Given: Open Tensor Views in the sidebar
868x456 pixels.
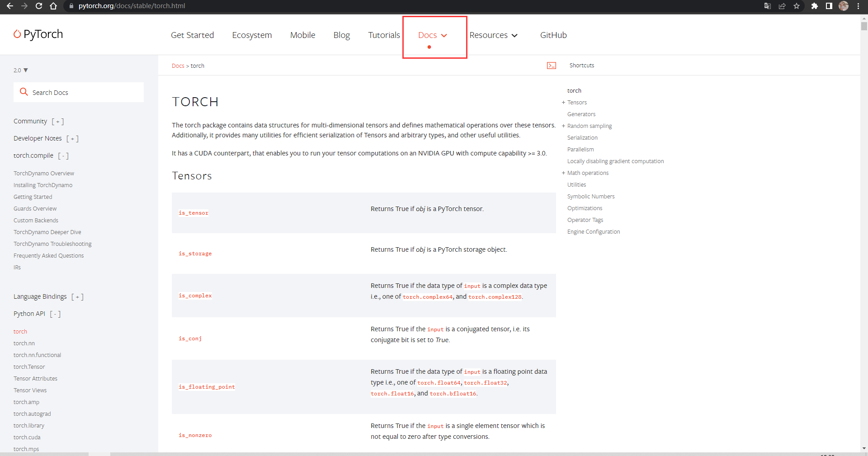Looking at the screenshot, I should pos(30,390).
